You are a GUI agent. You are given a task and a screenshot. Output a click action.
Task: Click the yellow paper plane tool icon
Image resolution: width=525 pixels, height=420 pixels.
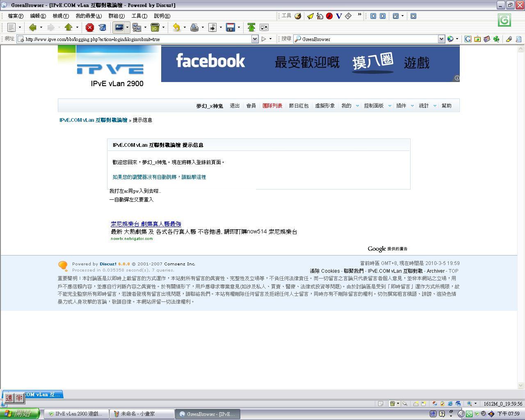pyautogui.click(x=310, y=16)
